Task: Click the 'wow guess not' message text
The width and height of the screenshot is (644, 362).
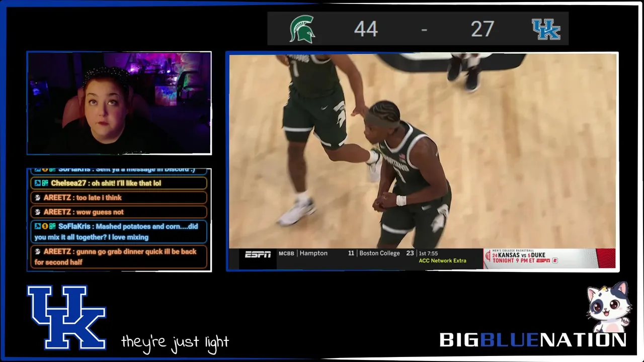Action: (x=100, y=212)
